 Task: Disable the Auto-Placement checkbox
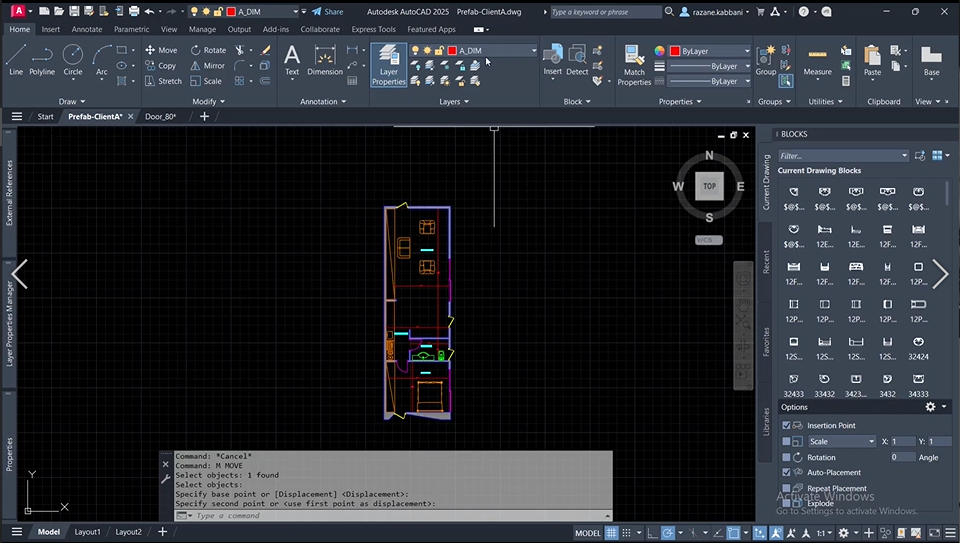(786, 472)
